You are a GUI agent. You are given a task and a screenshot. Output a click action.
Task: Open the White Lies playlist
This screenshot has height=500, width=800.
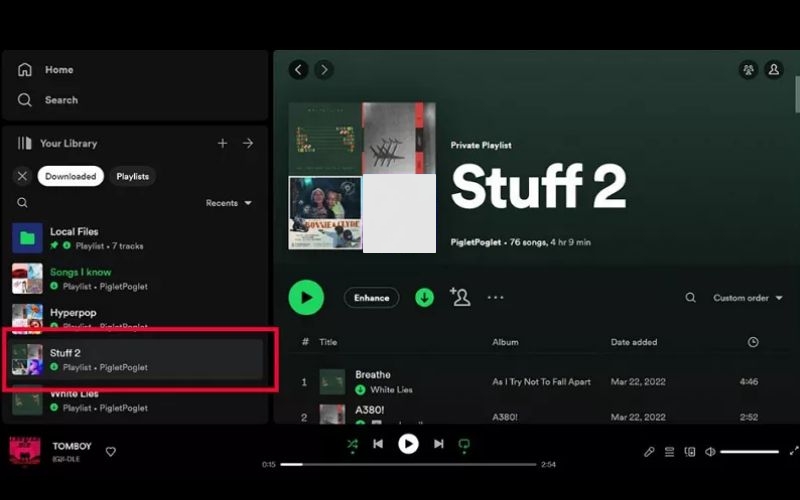(x=135, y=401)
